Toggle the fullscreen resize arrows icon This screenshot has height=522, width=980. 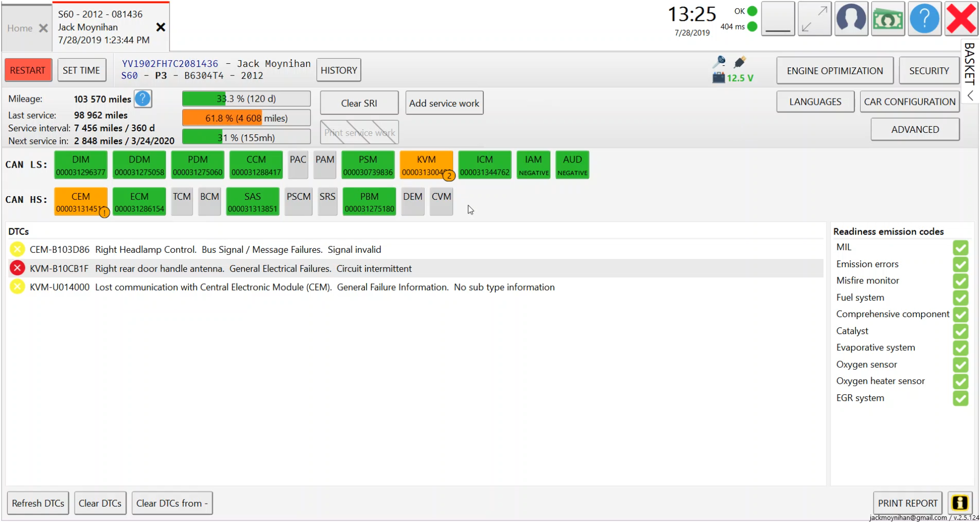814,19
